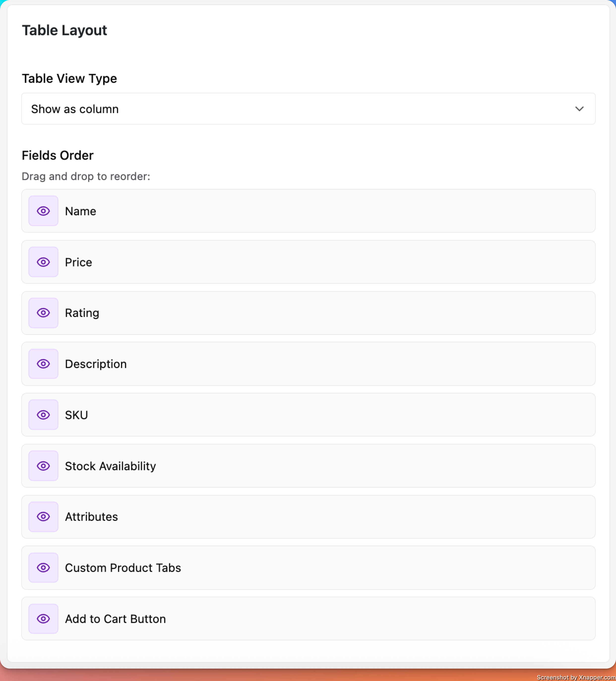Click the Rating field label

[x=82, y=313]
